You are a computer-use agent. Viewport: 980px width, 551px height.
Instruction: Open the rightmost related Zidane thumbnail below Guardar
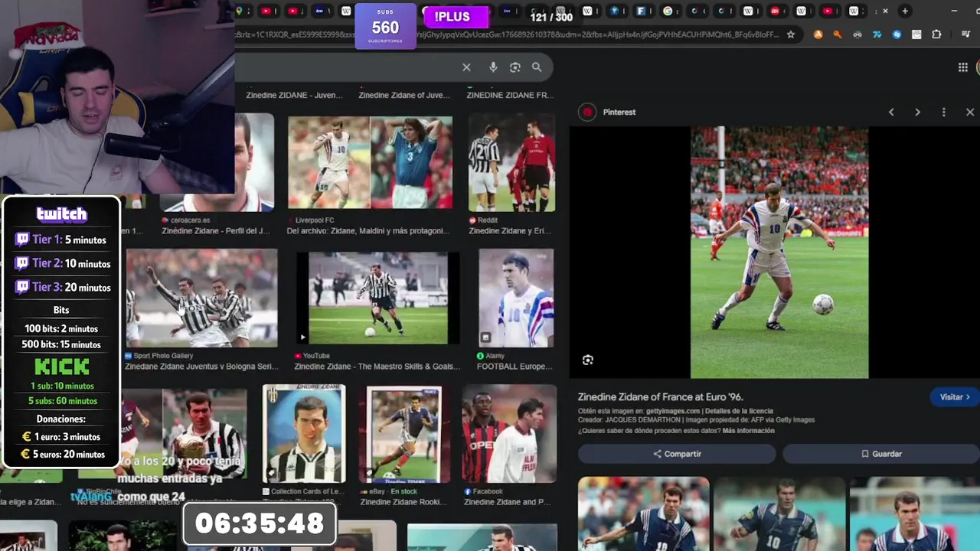click(x=915, y=514)
